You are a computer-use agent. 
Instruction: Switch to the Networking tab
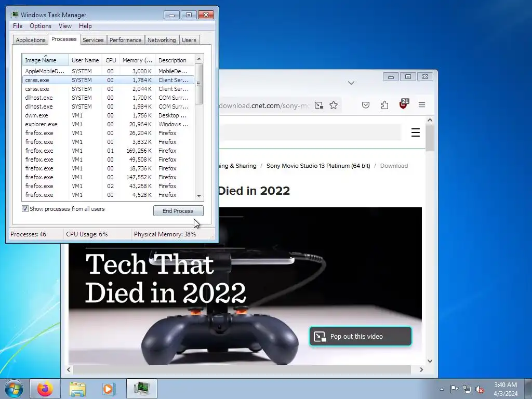coord(162,40)
